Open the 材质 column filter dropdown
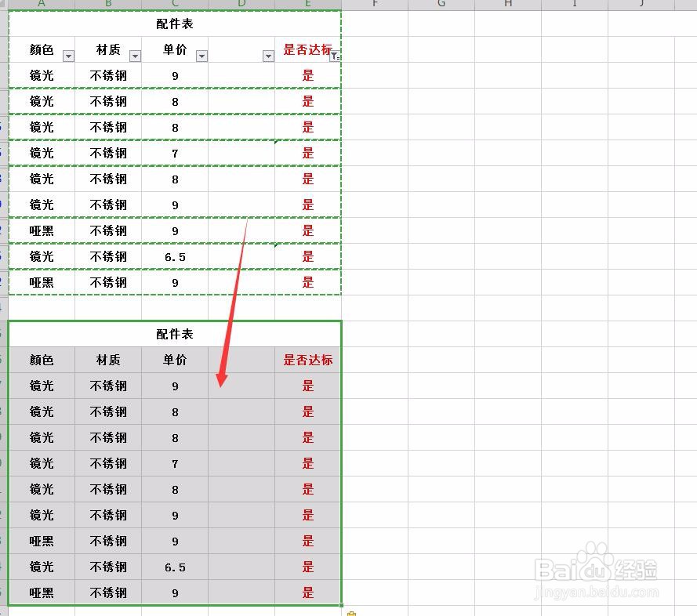The height and width of the screenshot is (616, 697). 136,55
